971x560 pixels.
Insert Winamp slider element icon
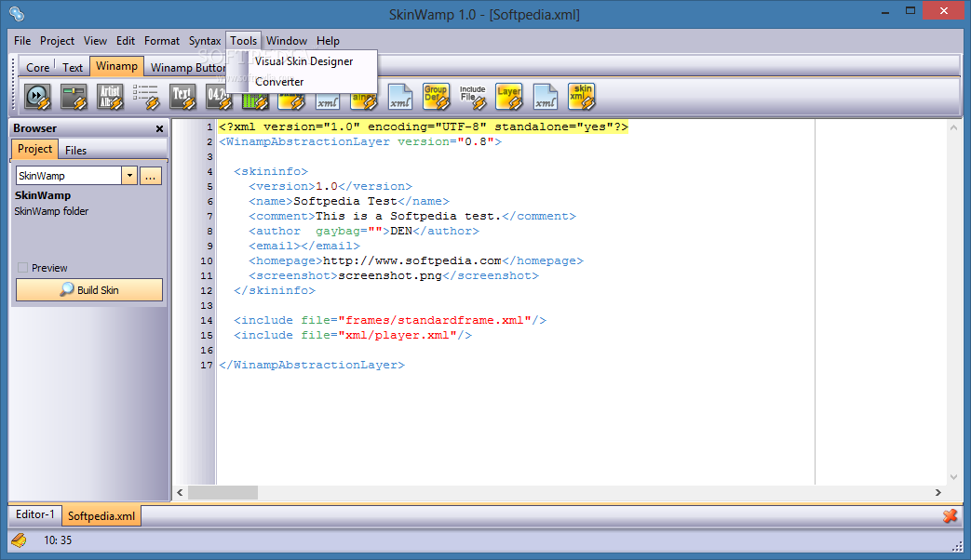click(x=74, y=97)
